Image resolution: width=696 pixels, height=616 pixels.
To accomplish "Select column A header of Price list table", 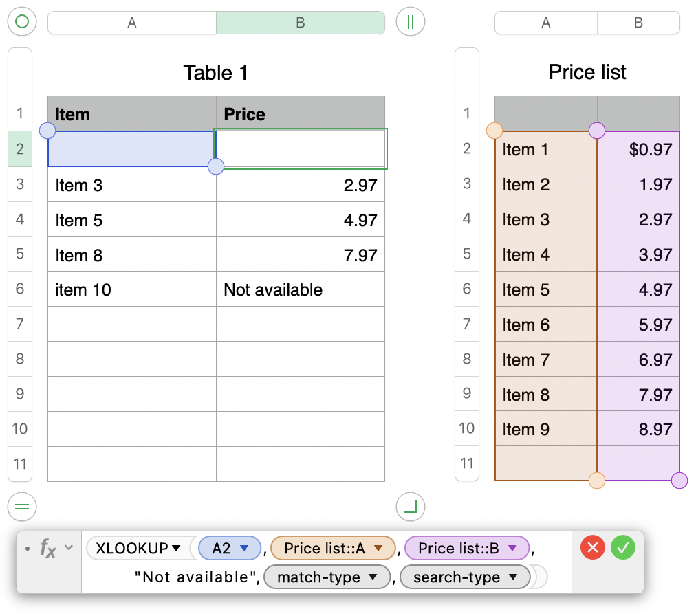I will 545,23.
